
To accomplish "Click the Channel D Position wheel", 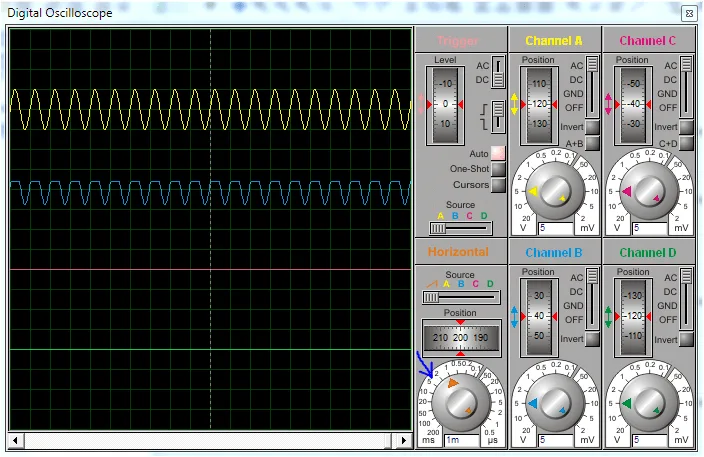I will 633,317.
